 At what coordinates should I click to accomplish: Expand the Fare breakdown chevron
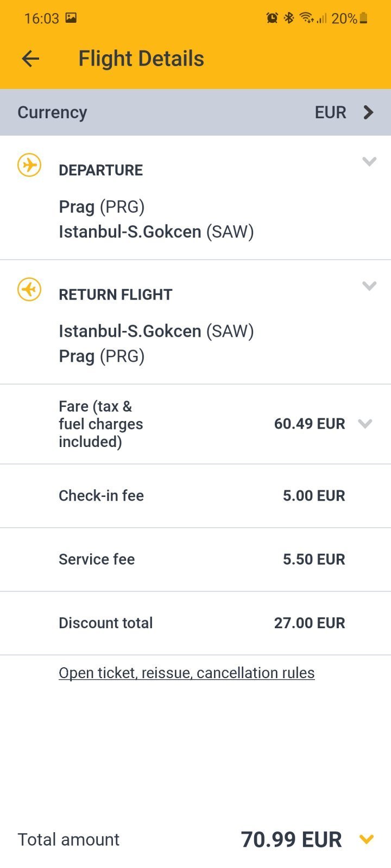[365, 424]
